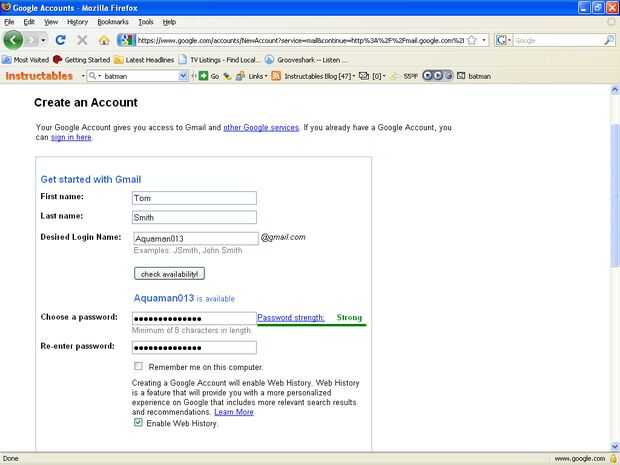Expand the batman search box dropdown
Screen dimensions: 620x465
(x=183, y=76)
